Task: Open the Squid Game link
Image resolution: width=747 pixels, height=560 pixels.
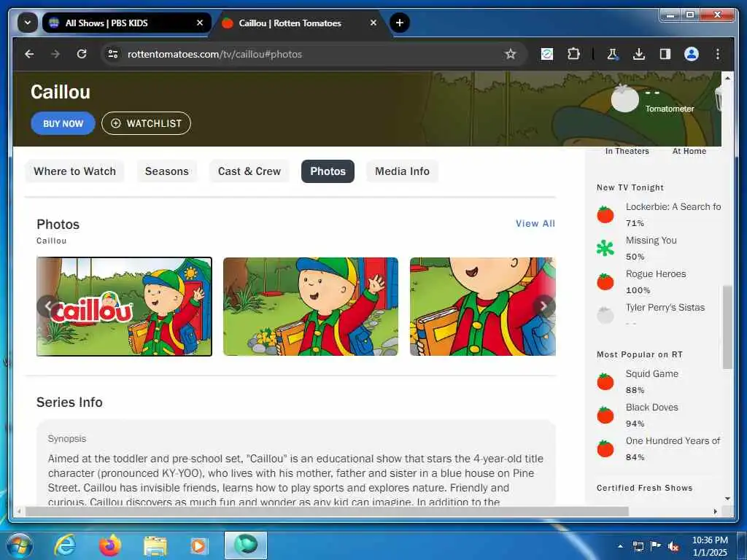Action: point(651,374)
